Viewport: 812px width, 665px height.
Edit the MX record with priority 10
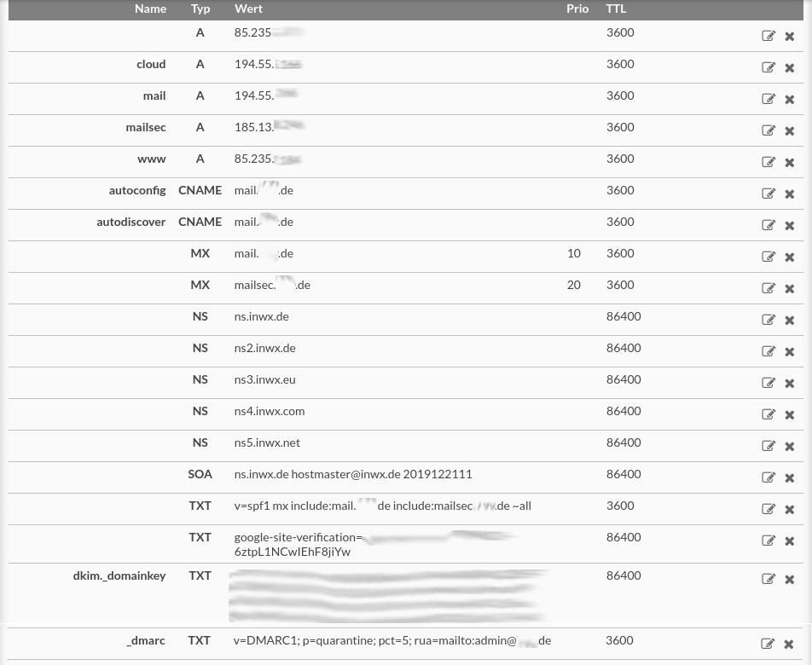(768, 257)
